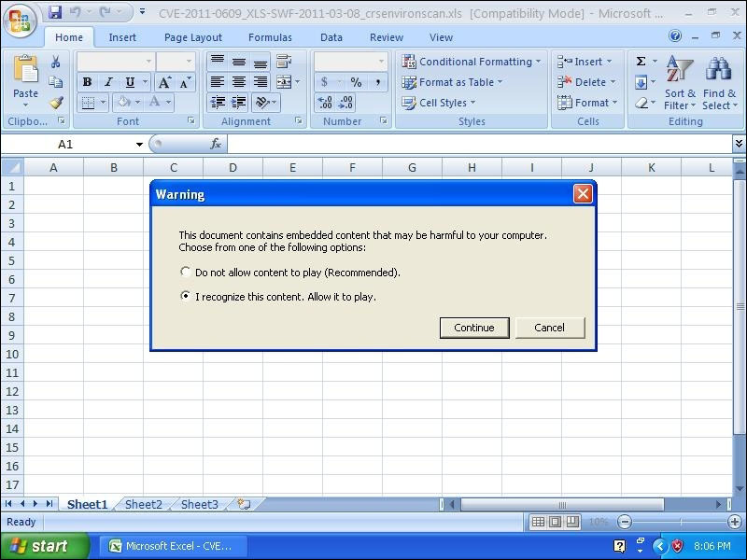Click the Underline dropdown arrow
This screenshot has width=747, height=560.
(x=144, y=82)
